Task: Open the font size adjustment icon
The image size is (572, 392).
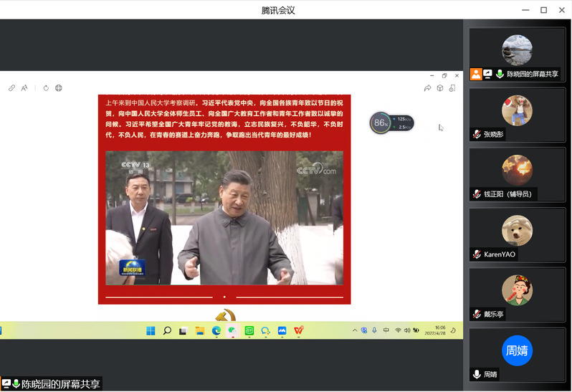Action: [24, 88]
